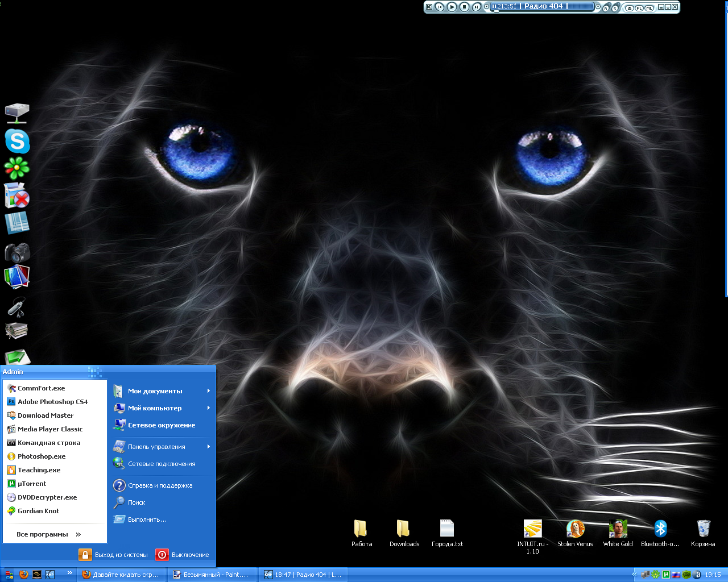Click the play button in the media player bar
This screenshot has width=728, height=582.
[452, 7]
